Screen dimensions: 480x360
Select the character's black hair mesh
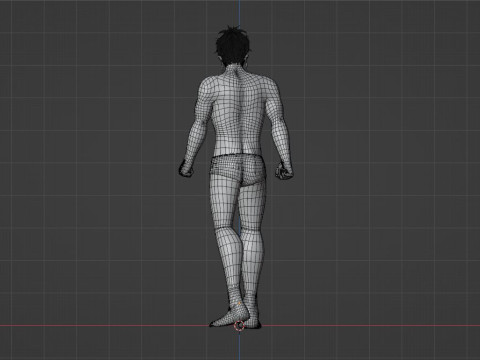[x=233, y=47]
